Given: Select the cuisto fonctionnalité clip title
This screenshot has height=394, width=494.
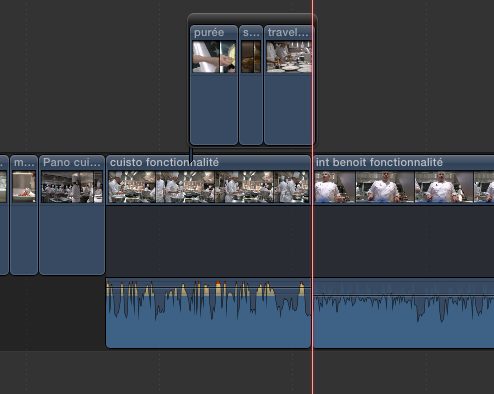Looking at the screenshot, I should coord(164,162).
